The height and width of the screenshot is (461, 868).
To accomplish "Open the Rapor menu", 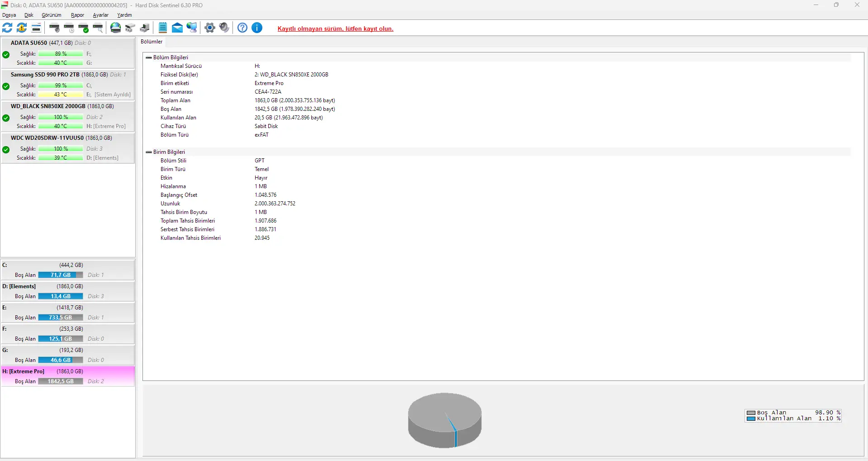I will pos(77,15).
